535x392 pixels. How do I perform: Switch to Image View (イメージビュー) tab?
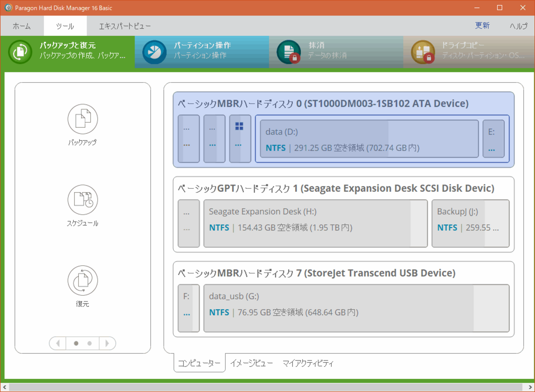click(x=251, y=363)
